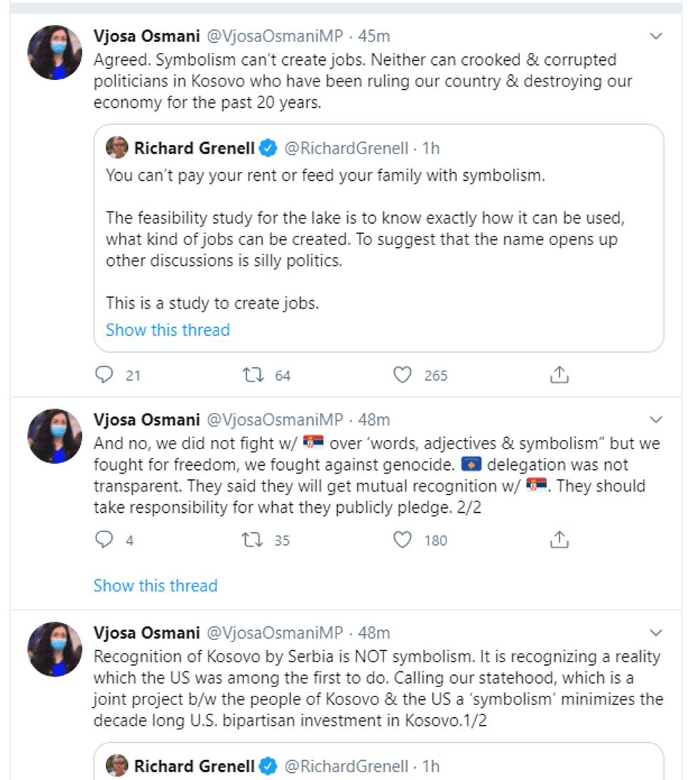700x780 pixels.
Task: Share the 45m tweet about corrupted politicians
Action: 559,375
